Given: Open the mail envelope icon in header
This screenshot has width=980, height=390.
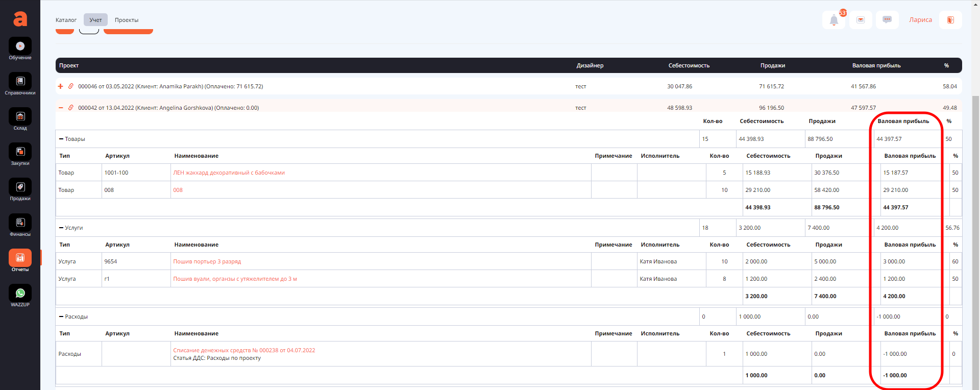Looking at the screenshot, I should coord(861,20).
